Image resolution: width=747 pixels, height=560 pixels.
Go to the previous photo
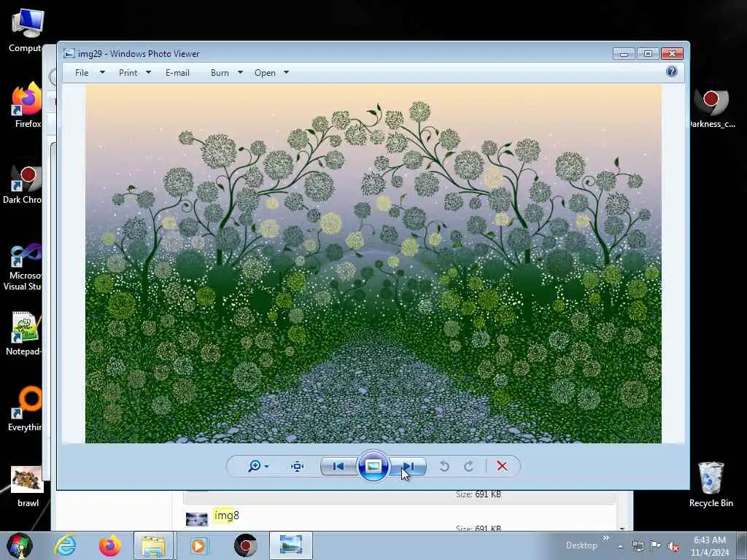click(x=338, y=466)
